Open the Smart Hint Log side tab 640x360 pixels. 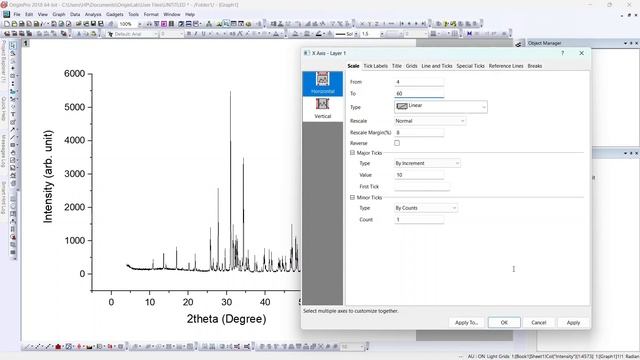point(3,198)
